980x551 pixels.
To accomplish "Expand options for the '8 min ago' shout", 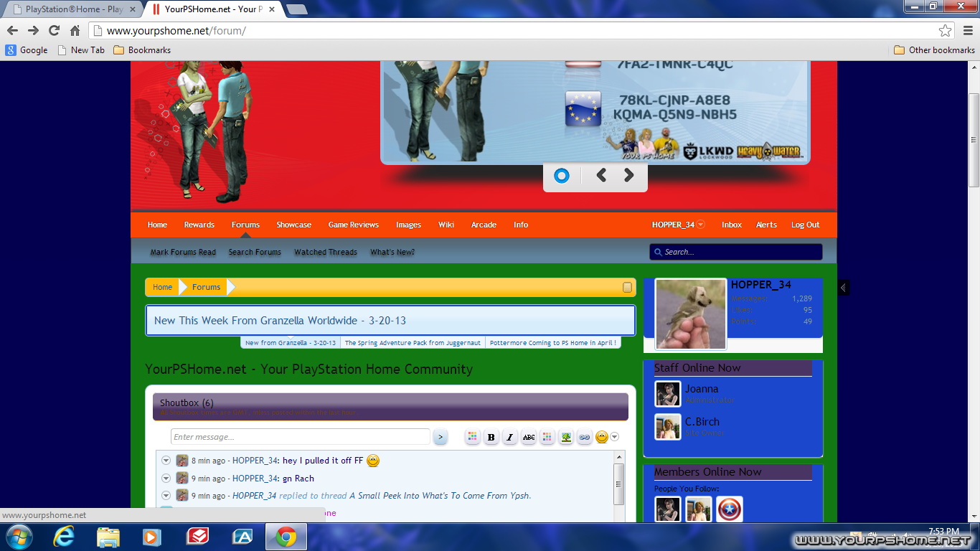I will 166,461.
